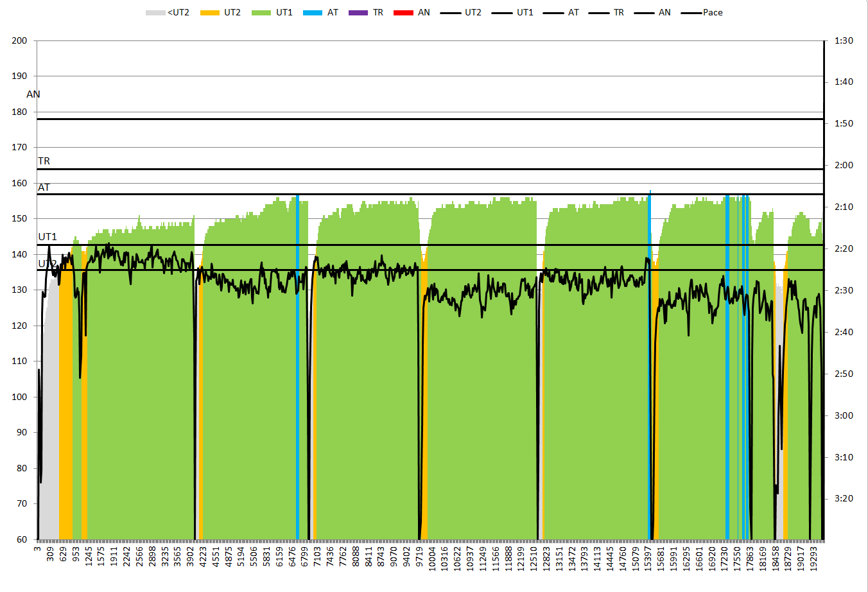
Task: Select the 1:30 pace label on right axis
Action: (844, 40)
